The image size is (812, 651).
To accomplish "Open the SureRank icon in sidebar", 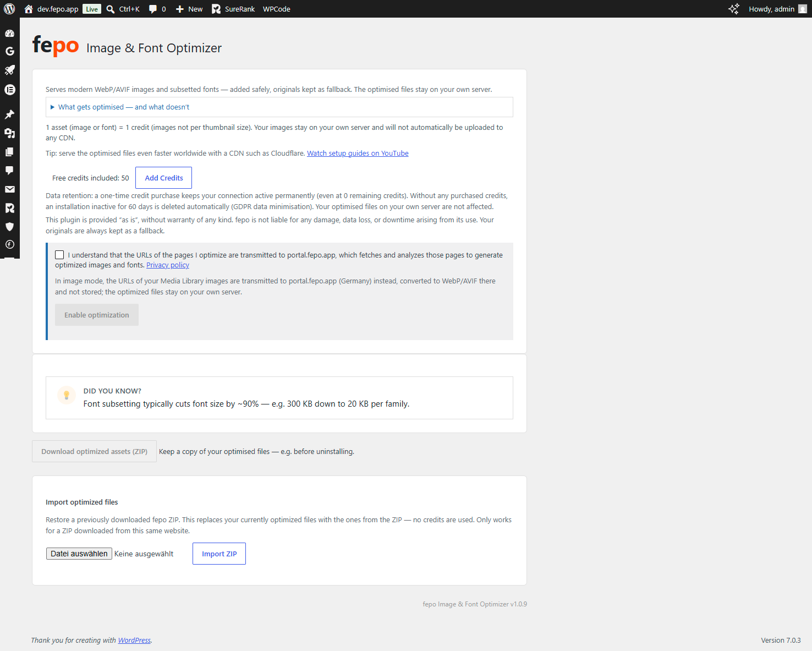I will tap(9, 208).
